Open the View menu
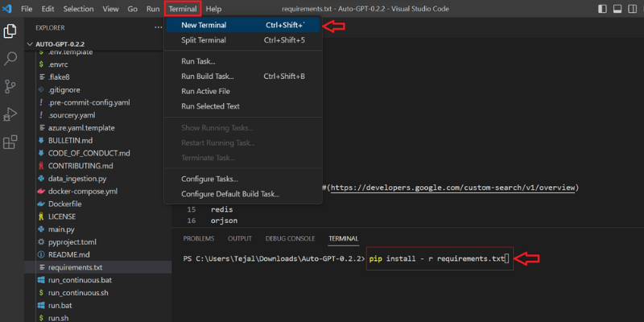This screenshot has height=322, width=644. click(x=110, y=9)
